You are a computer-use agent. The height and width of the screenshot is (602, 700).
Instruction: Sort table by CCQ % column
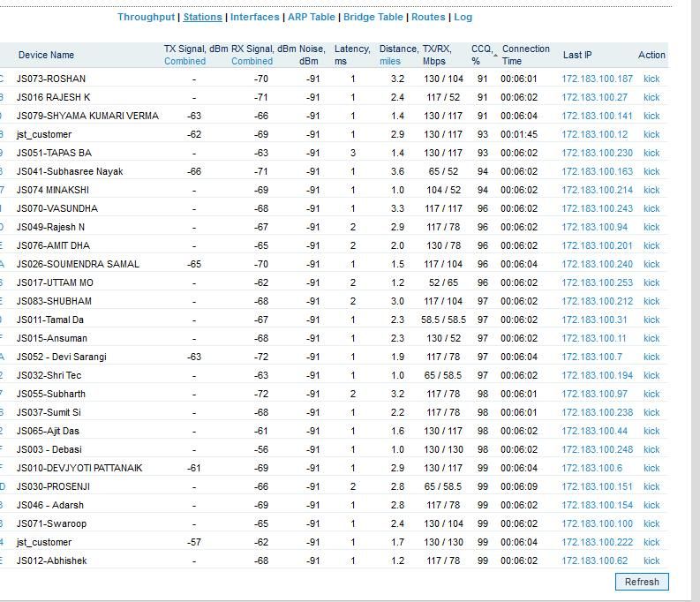coord(482,55)
